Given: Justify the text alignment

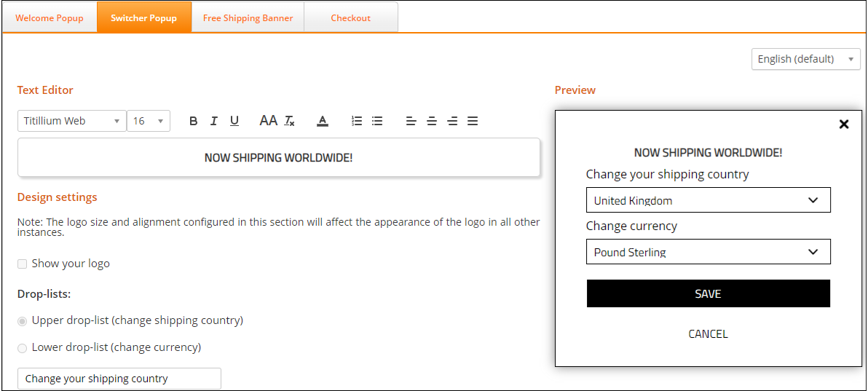Looking at the screenshot, I should [x=473, y=121].
